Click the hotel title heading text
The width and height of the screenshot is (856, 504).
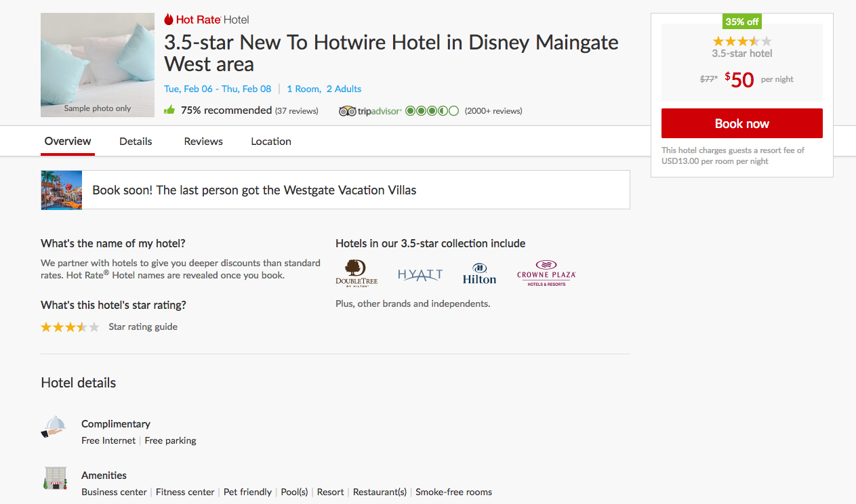[x=391, y=53]
